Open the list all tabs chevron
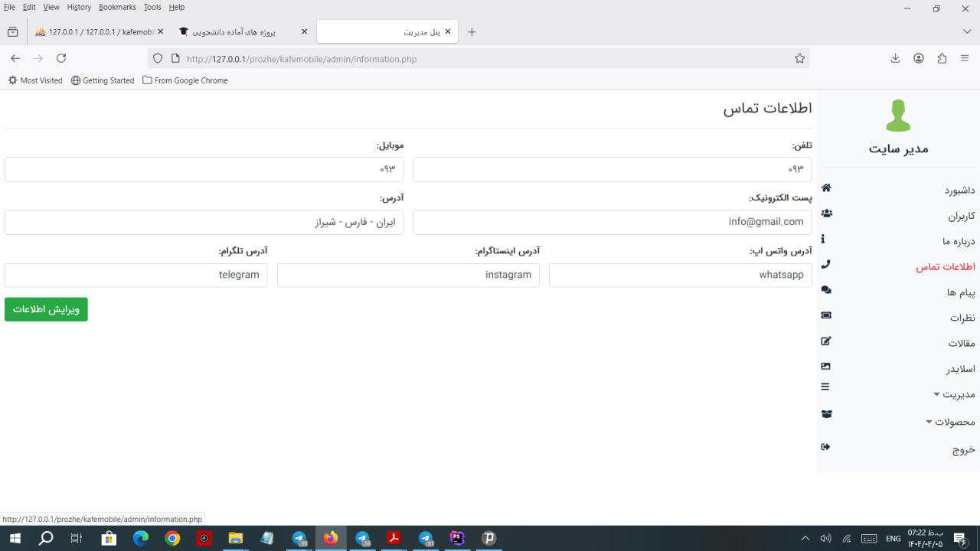980x551 pixels. coord(967,31)
